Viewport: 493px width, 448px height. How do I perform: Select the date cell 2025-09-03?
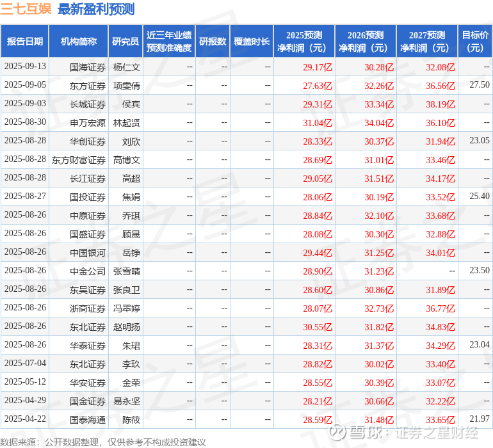pos(25,104)
